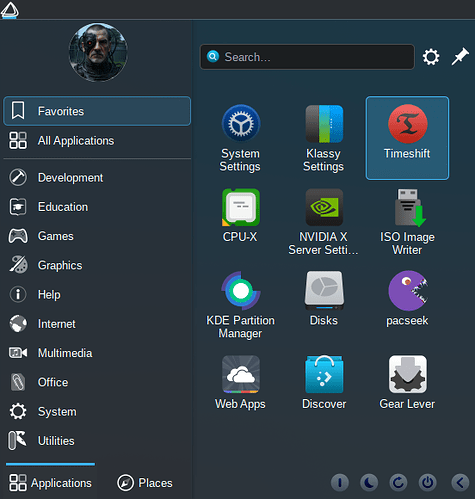This screenshot has width=475, height=499.
Task: Launch ISO Image Writer
Action: 407,221
